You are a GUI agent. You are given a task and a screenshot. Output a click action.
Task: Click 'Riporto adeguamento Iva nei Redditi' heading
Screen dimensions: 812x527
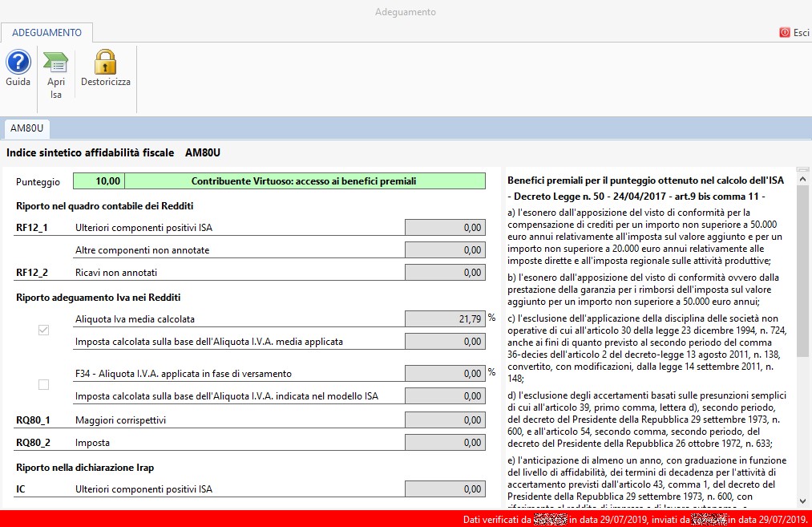click(99, 298)
